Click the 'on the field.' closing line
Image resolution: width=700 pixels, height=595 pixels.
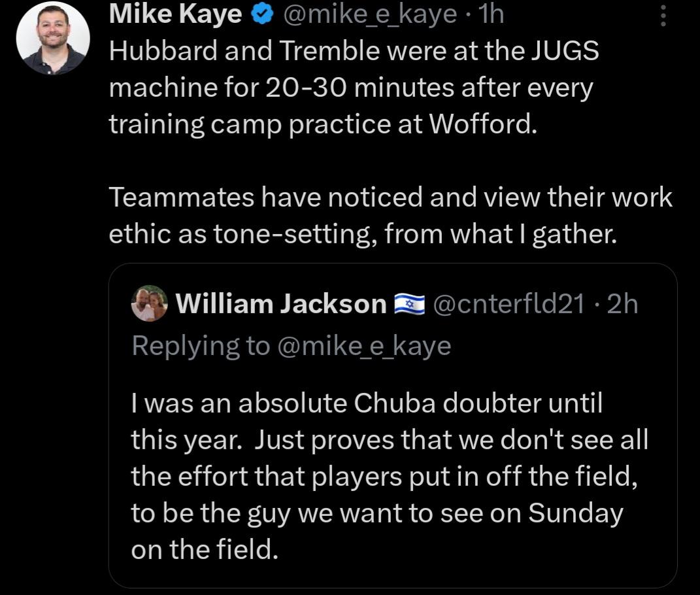(205, 549)
